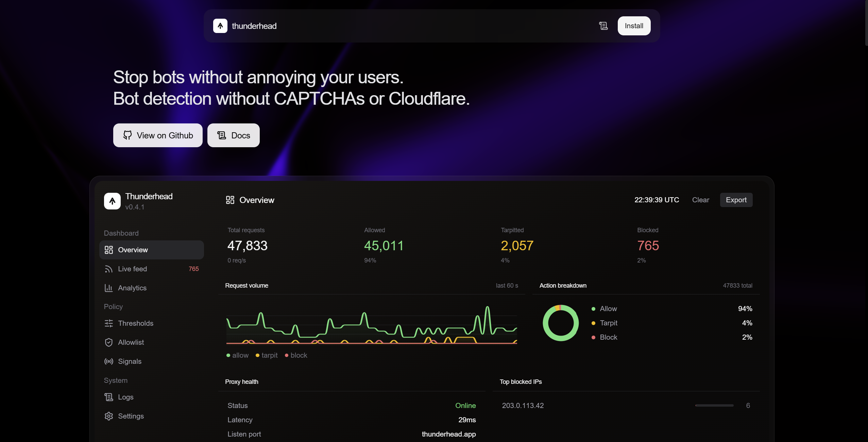868x442 pixels.
Task: Click the Request volume line chart
Action: coord(372,325)
